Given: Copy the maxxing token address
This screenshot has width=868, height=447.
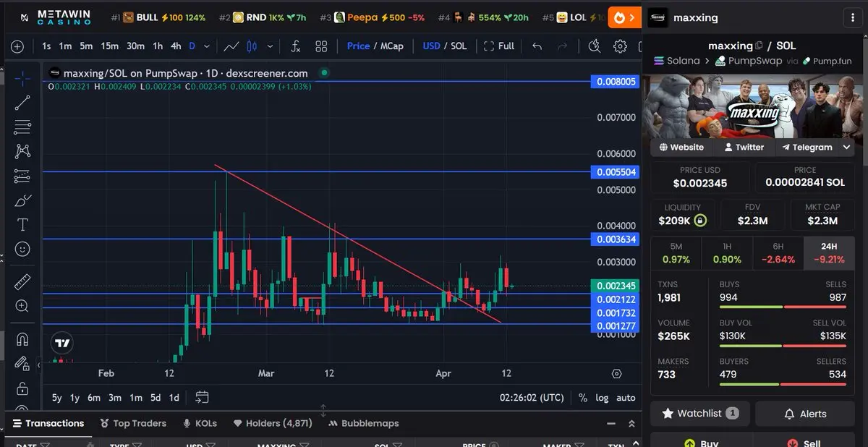Looking at the screenshot, I should (759, 46).
